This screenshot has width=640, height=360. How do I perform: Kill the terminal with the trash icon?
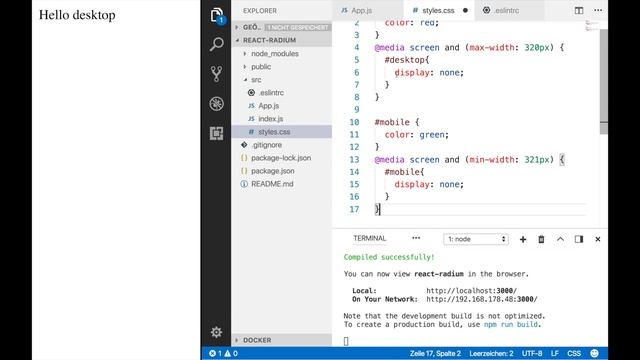click(541, 239)
